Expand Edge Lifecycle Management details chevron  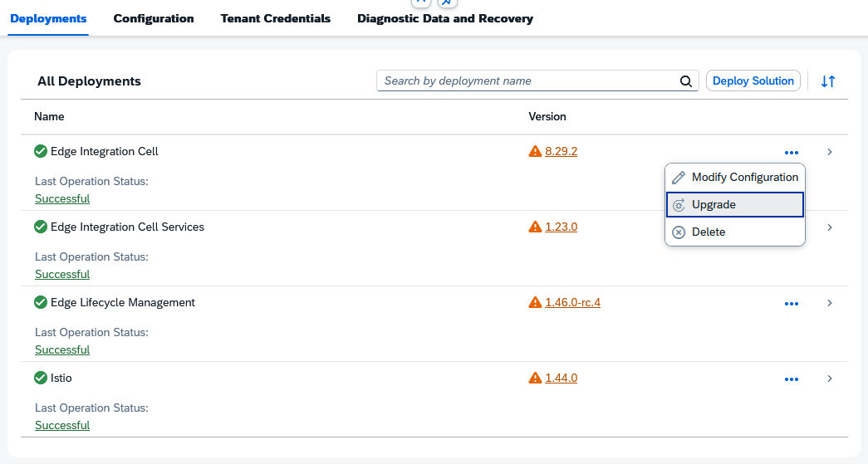pos(829,303)
